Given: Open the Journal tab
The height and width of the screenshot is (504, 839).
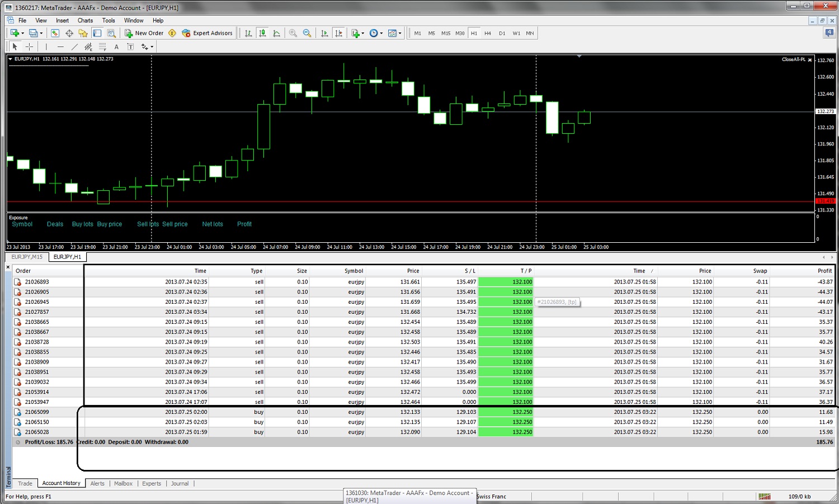Looking at the screenshot, I should [x=180, y=483].
